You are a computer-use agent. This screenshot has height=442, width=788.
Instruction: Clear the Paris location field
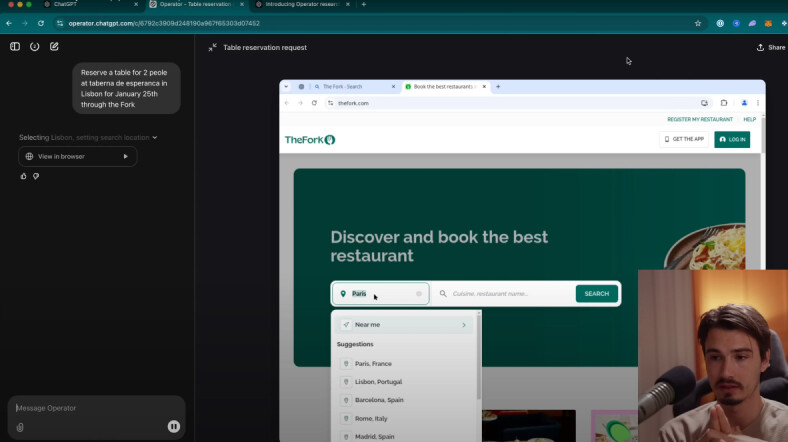(419, 294)
